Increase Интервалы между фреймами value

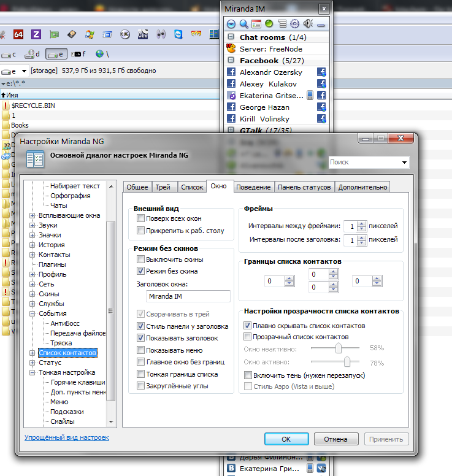361,224
